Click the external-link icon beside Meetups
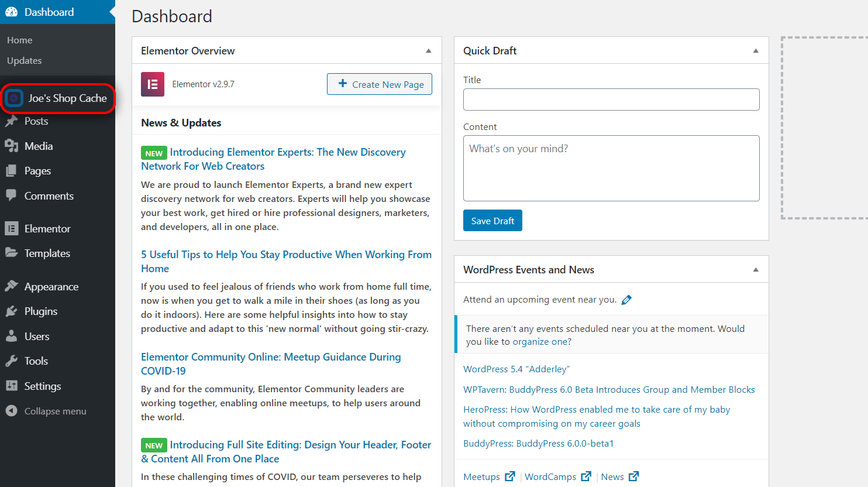 tap(510, 476)
